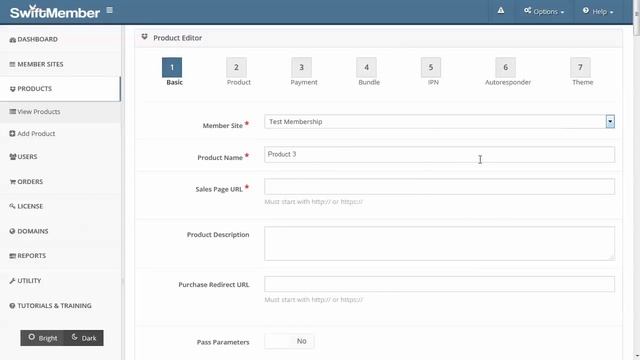Click the Member Sites list icon

12,64
